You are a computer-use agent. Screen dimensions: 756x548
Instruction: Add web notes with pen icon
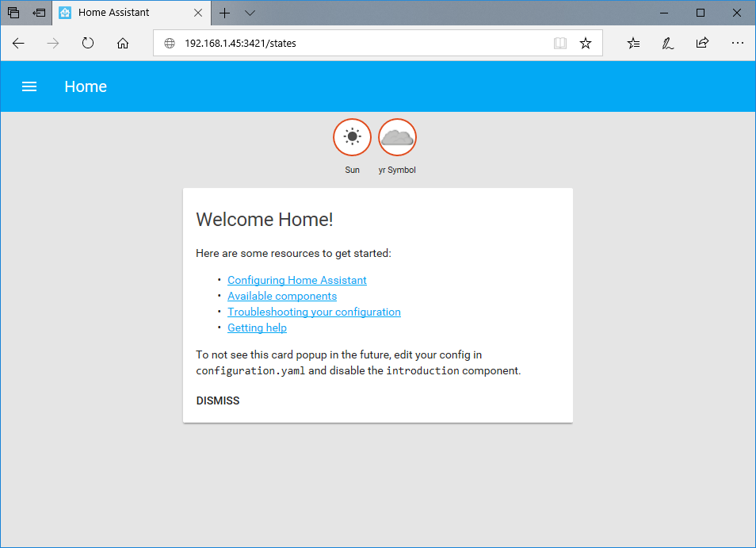tap(668, 44)
